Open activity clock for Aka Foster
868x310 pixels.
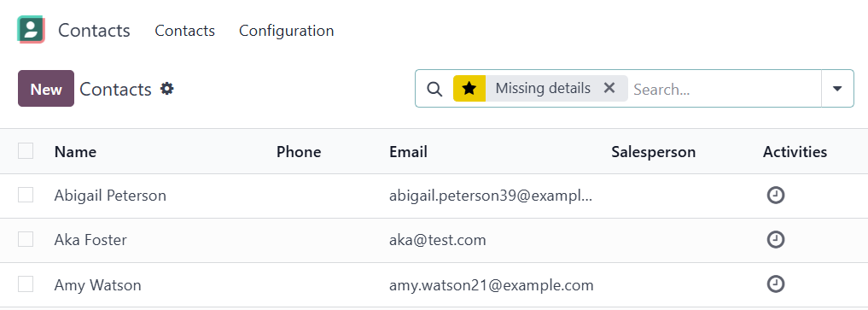776,240
